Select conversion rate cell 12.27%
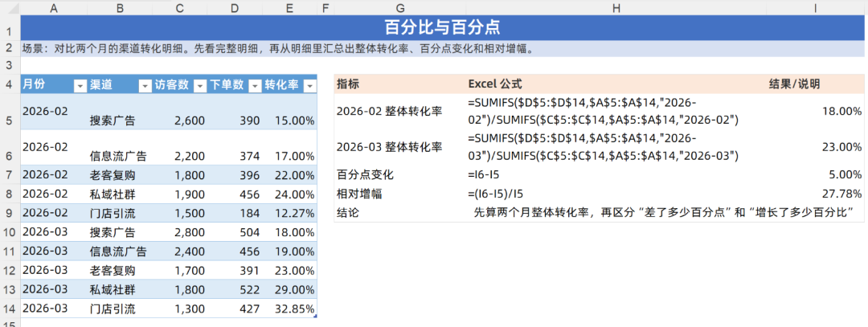The height and width of the screenshot is (327, 868). coord(290,213)
